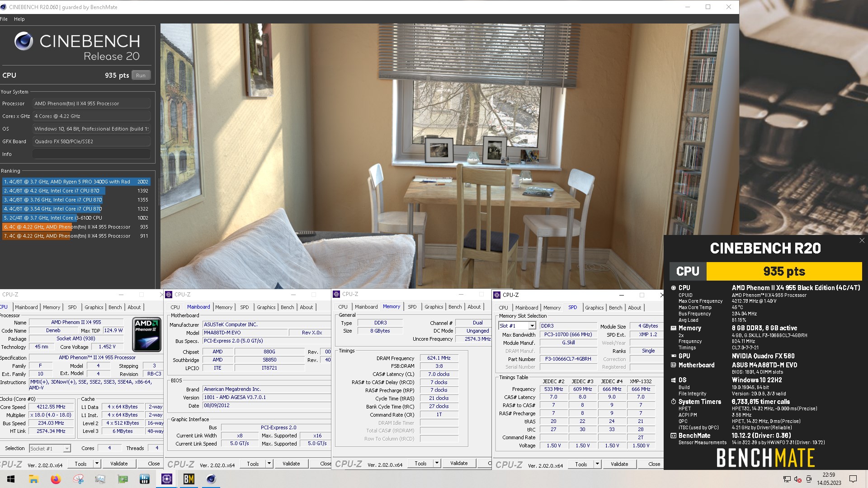Click the CPU-Z Mainboard window title icon
868x488 pixels.
tap(169, 294)
